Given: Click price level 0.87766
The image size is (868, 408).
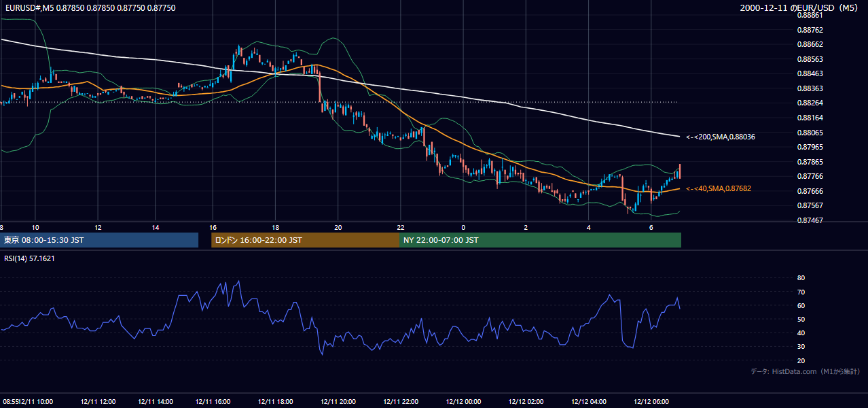Looking at the screenshot, I should point(810,176).
